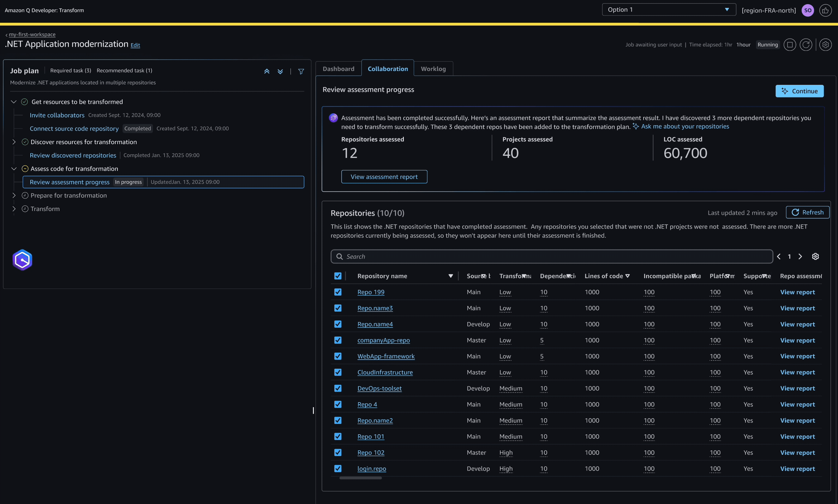838x504 pixels.
Task: Refresh the Repositories list
Action: coord(807,212)
